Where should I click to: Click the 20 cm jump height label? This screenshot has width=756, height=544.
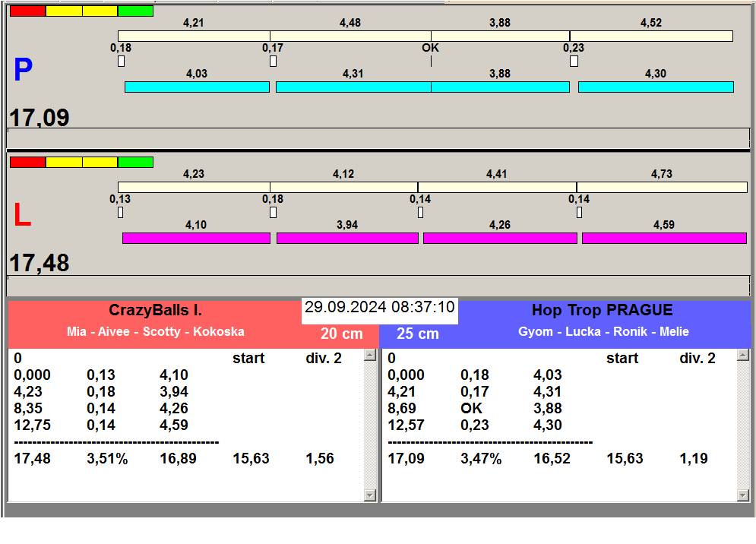(341, 334)
